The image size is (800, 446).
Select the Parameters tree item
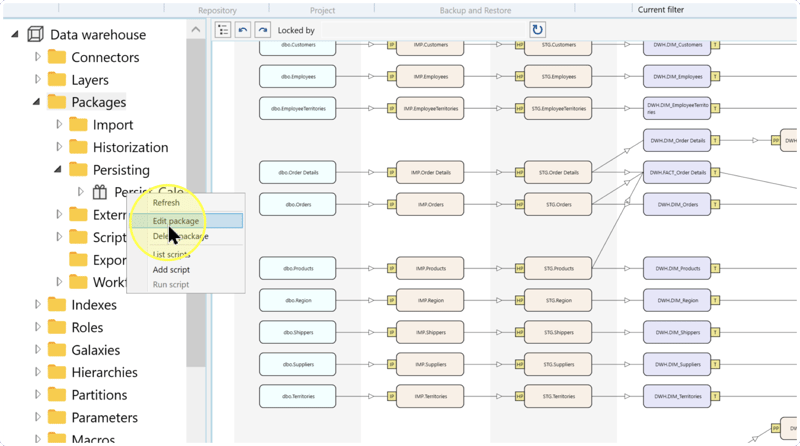click(x=105, y=417)
